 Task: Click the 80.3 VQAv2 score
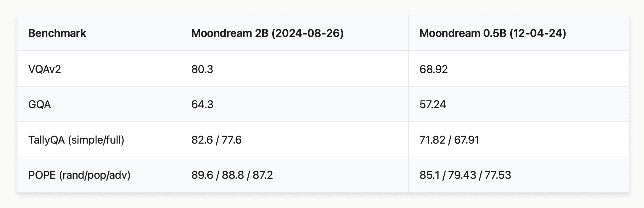202,69
